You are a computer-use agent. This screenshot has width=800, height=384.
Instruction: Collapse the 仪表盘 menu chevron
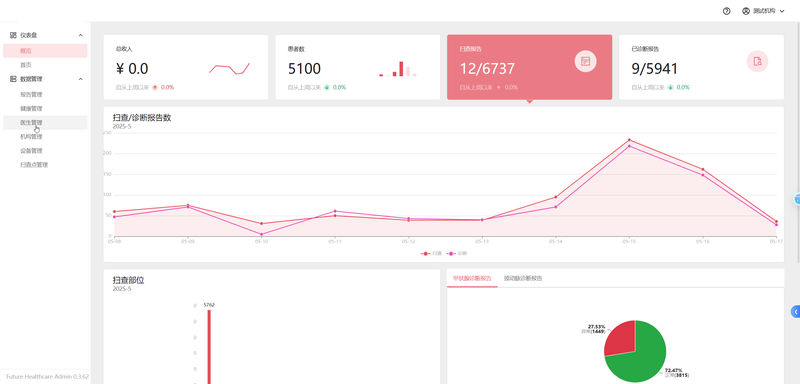81,35
